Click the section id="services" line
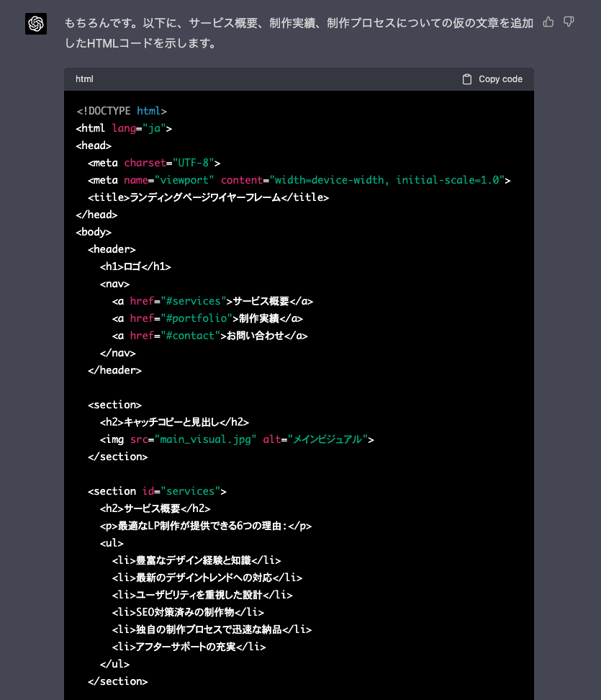601x700 pixels. pyautogui.click(x=157, y=491)
